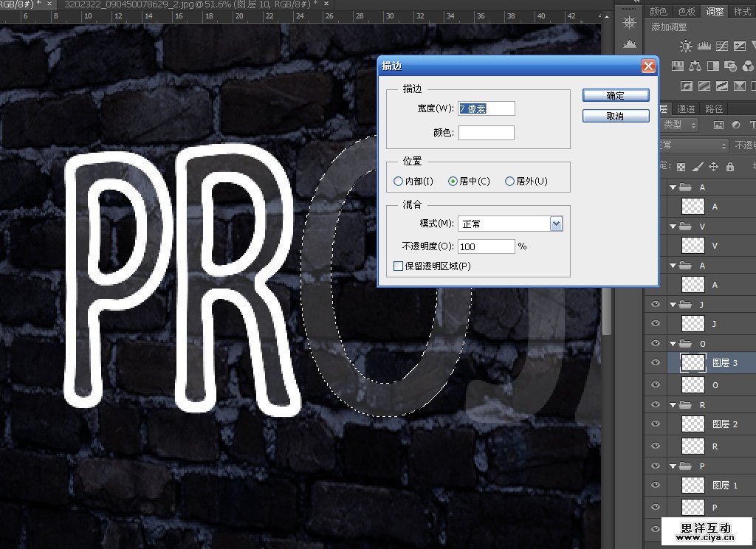Switch to the 通道 (Channels) tab

[x=686, y=108]
